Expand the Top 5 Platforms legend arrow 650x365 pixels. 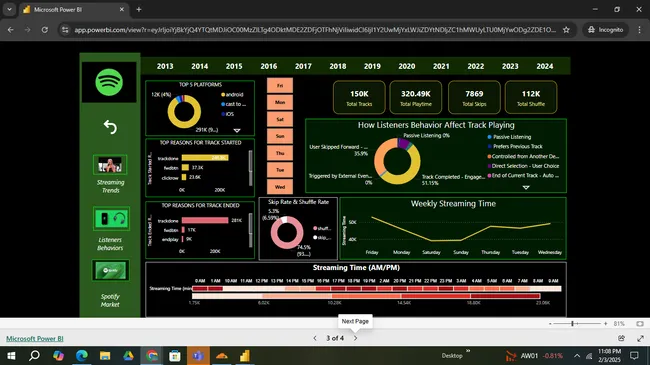pos(237,131)
